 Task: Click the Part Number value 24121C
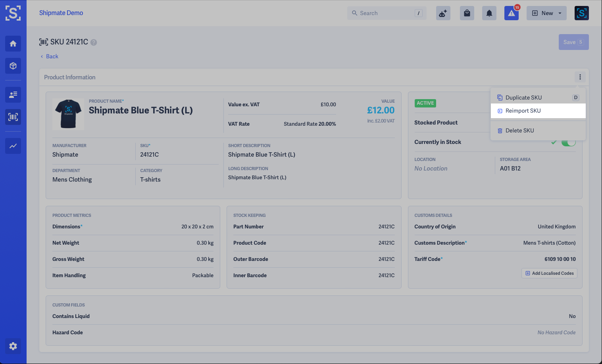click(x=387, y=227)
